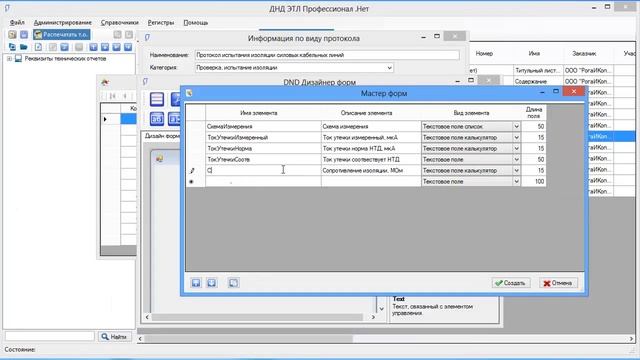The width and height of the screenshot is (640, 360).
Task: Go to first record in small navigator window
Action: tap(113, 96)
